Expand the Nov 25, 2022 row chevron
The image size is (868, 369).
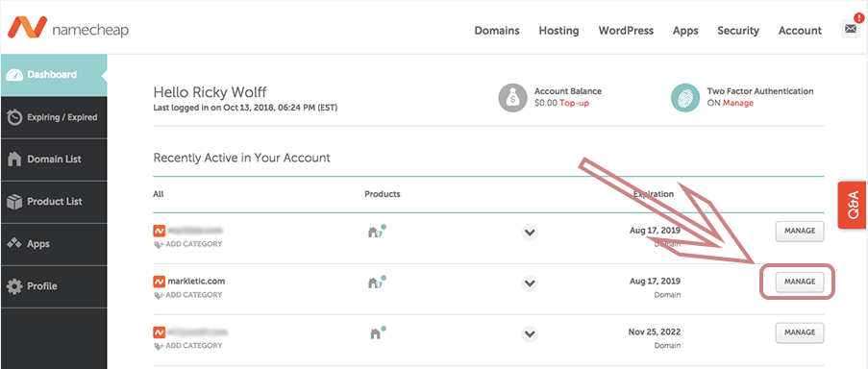(530, 334)
